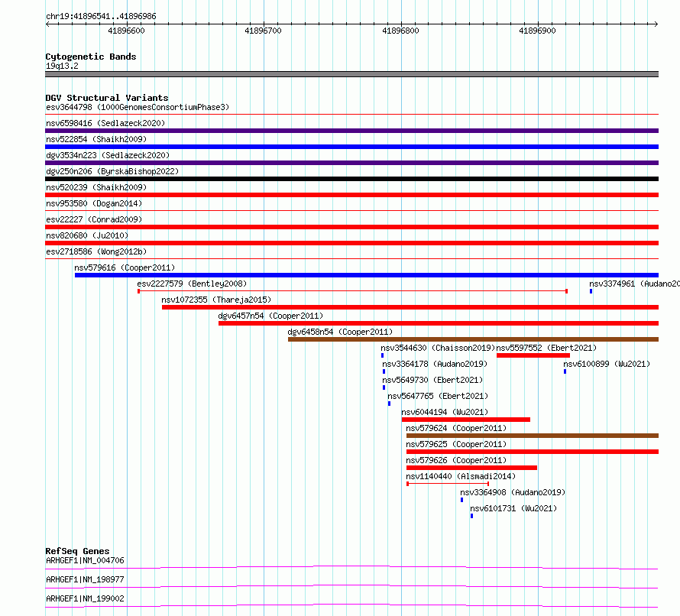Open gene ARHGEF1|NM_199002
This screenshot has height=616, width=680.
(85, 598)
